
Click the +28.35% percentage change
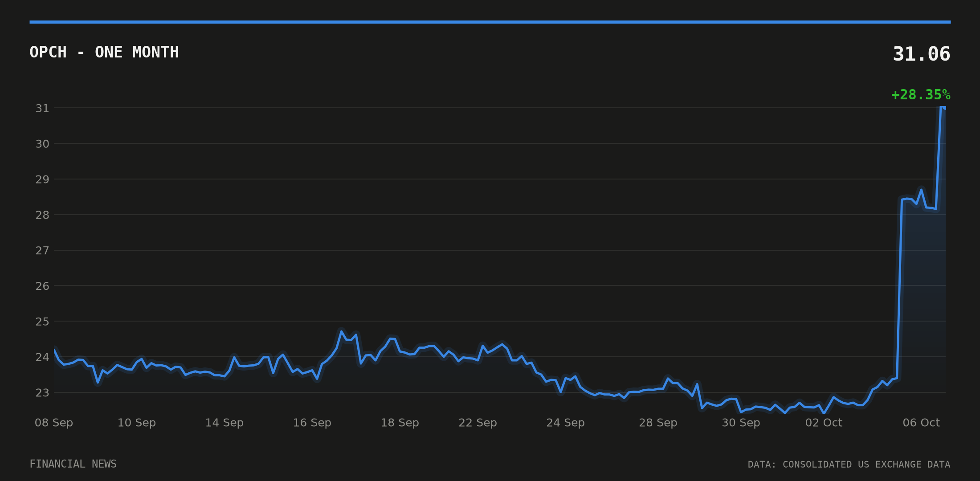(x=921, y=95)
